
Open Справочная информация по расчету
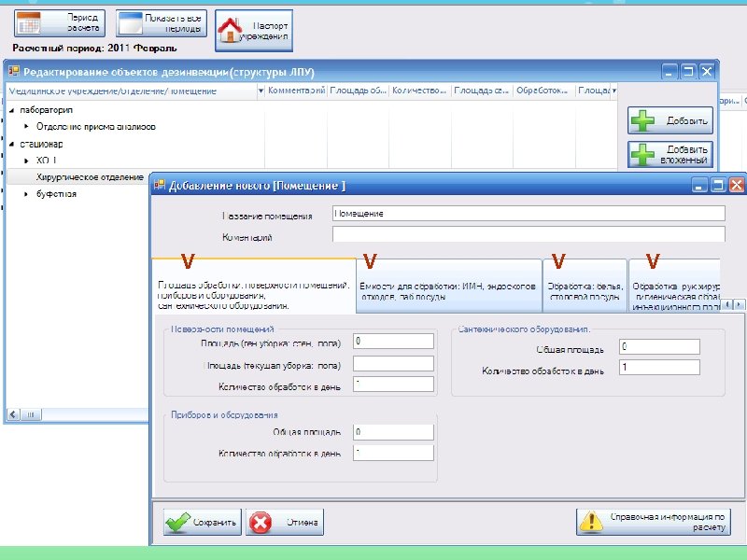[653, 523]
